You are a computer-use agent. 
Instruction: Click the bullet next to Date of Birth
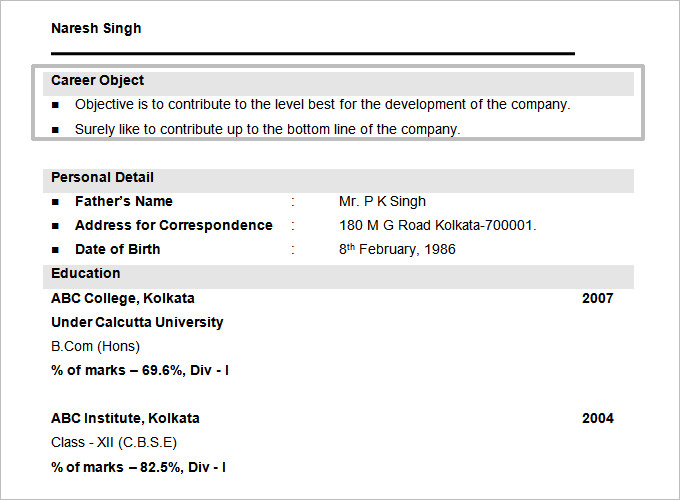click(x=55, y=250)
